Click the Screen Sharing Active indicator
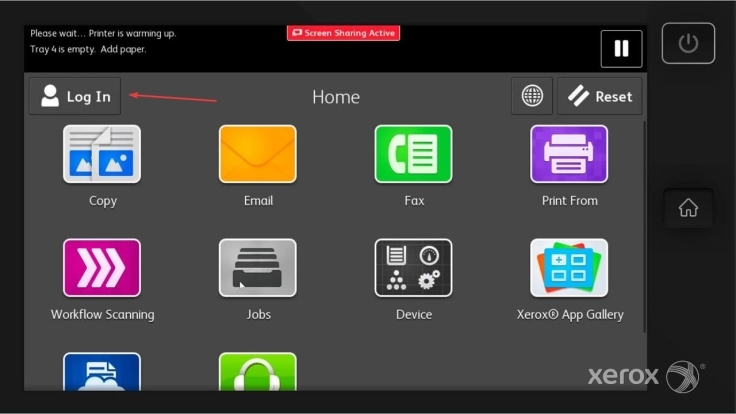This screenshot has height=414, width=736. 343,33
